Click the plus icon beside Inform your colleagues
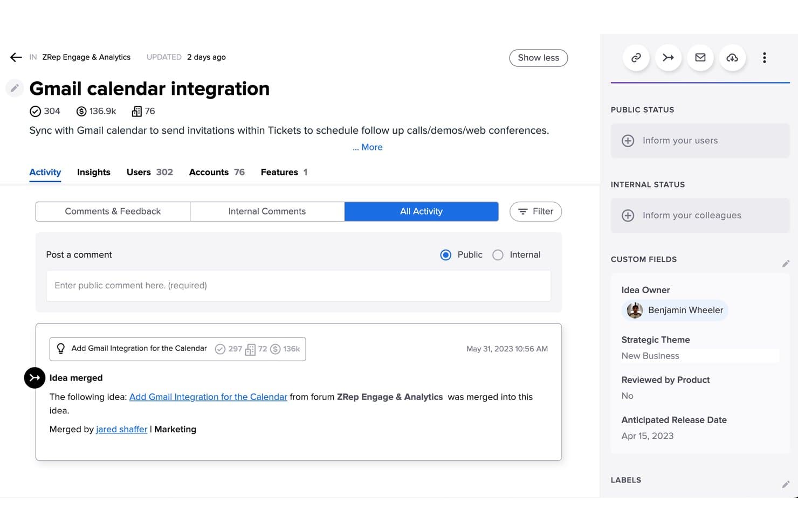The image size is (798, 532). (628, 216)
